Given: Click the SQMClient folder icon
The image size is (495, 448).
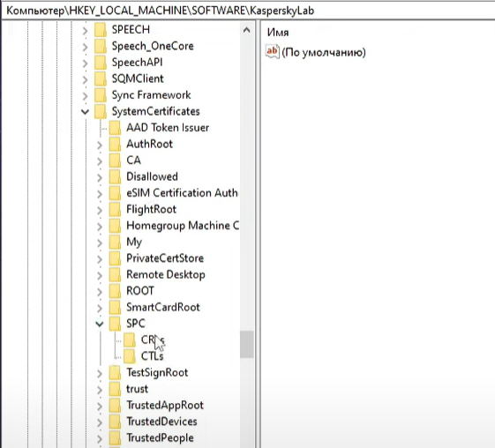Looking at the screenshot, I should click(x=101, y=78).
